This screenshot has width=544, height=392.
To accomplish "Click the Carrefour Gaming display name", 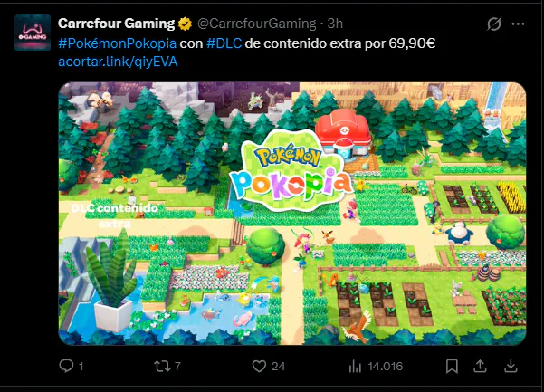I will click(x=116, y=24).
